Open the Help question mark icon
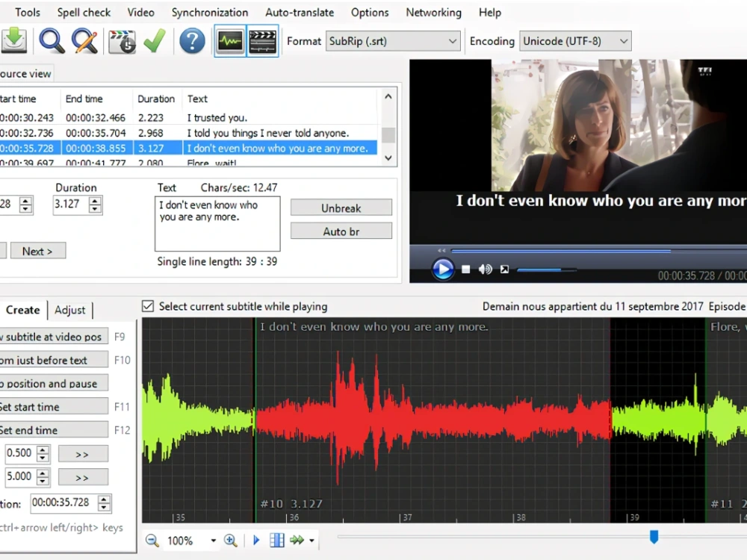The image size is (747, 560). (192, 41)
